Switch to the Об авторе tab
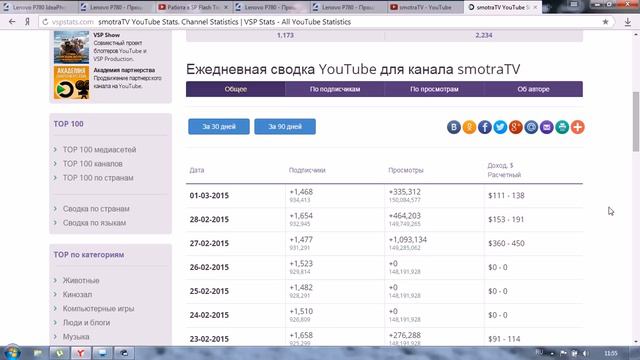 pyautogui.click(x=533, y=89)
